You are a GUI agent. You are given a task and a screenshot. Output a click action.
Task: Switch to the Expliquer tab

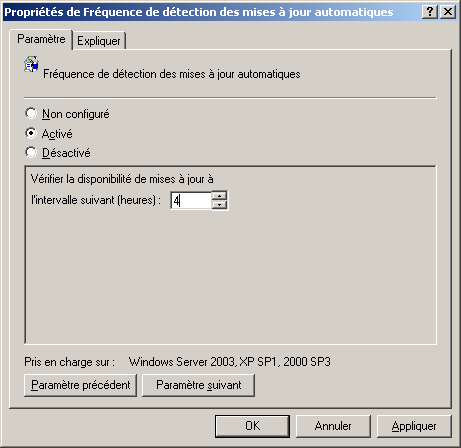[x=99, y=41]
